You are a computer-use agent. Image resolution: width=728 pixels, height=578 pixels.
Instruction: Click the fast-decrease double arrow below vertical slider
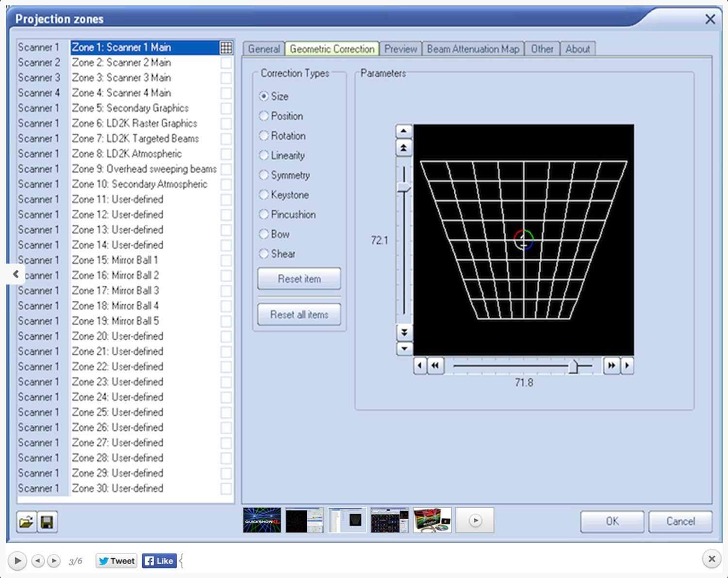click(x=403, y=331)
